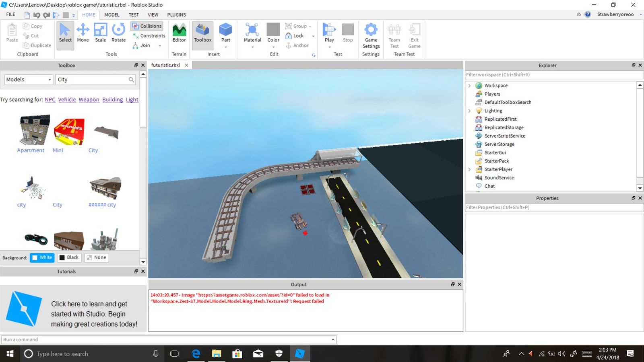Set toolbox background to None
Screen dimensions: 644x362
(x=97, y=257)
